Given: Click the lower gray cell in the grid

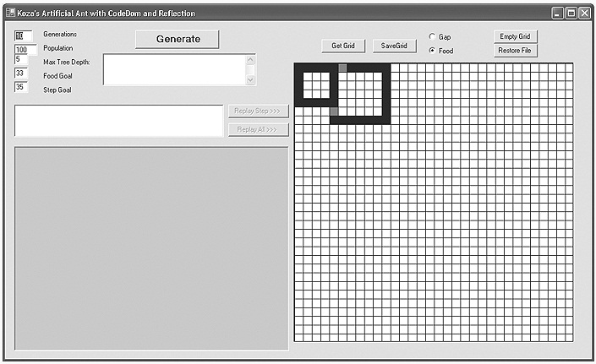Looking at the screenshot, I should 334,111.
